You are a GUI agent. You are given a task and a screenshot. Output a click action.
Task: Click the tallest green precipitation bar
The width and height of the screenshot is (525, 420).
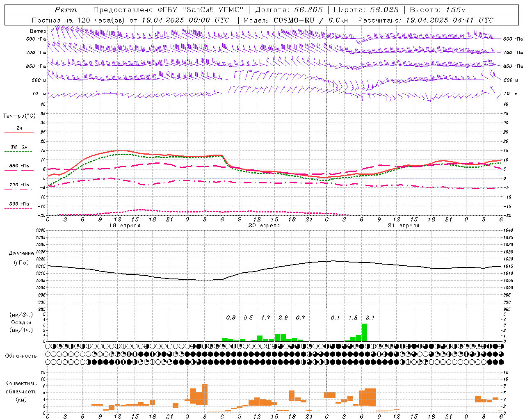pyautogui.click(x=364, y=333)
